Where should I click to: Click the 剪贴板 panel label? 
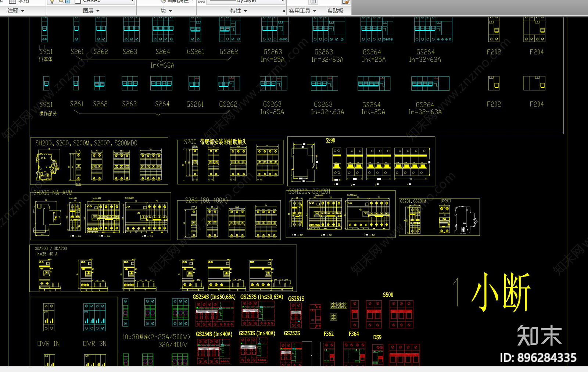coord(335,11)
